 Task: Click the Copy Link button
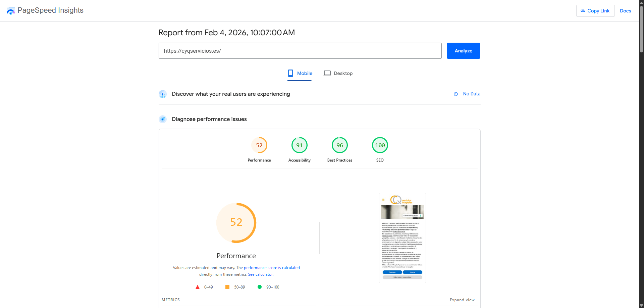coord(595,11)
